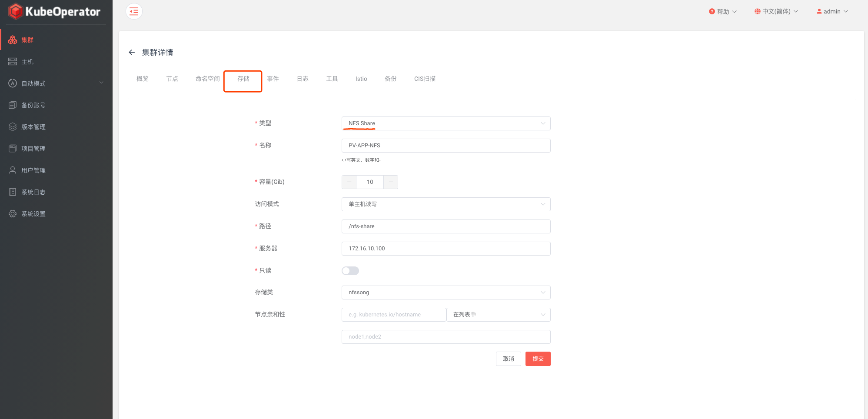This screenshot has width=868, height=419.
Task: Click the red help question mark icon
Action: pos(712,11)
